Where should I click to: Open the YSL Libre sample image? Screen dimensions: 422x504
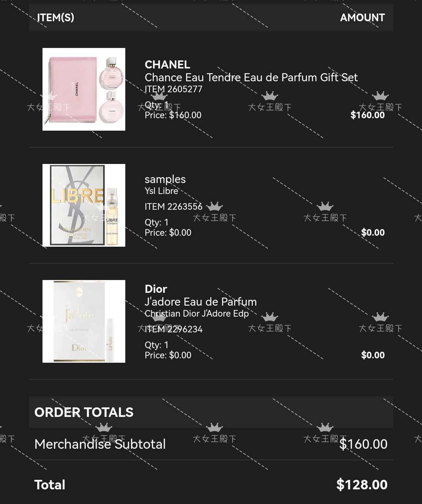tap(84, 205)
